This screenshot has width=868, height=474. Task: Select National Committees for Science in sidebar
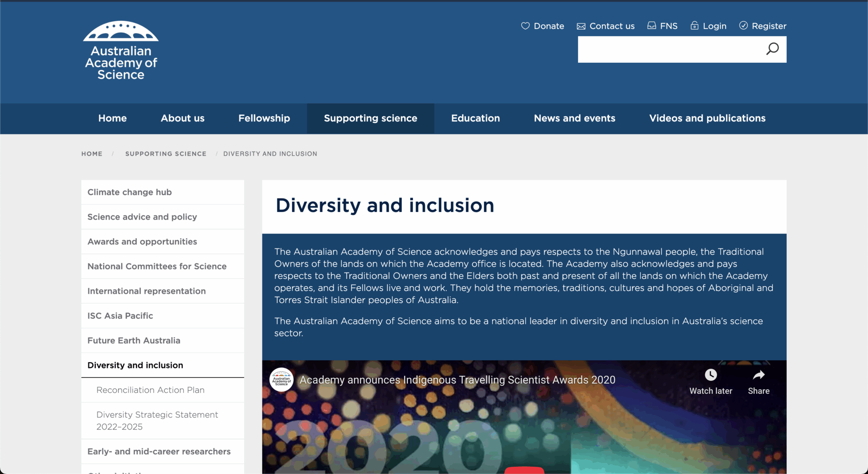coord(163,266)
